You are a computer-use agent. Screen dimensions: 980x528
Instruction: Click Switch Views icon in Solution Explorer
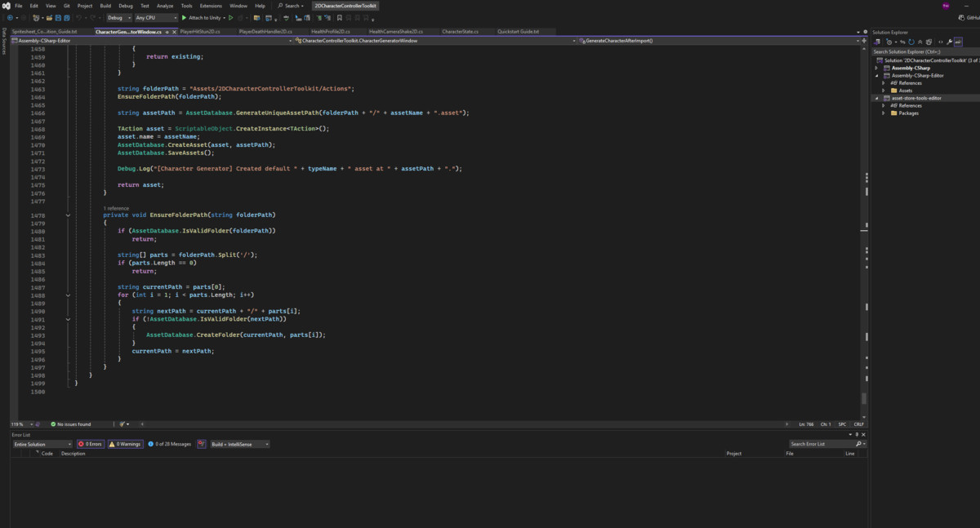click(877, 42)
